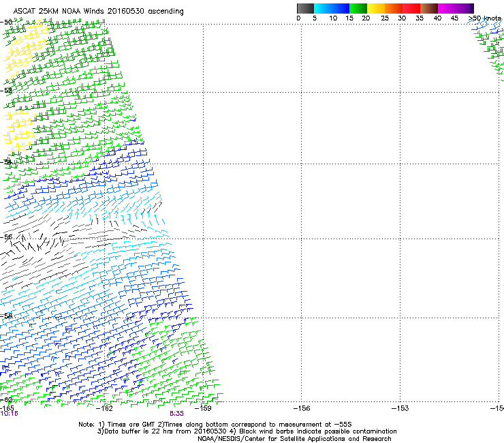504x443 pixels.
Task: Click the gray 0-5 knots color bar segment
Action: [305, 8]
